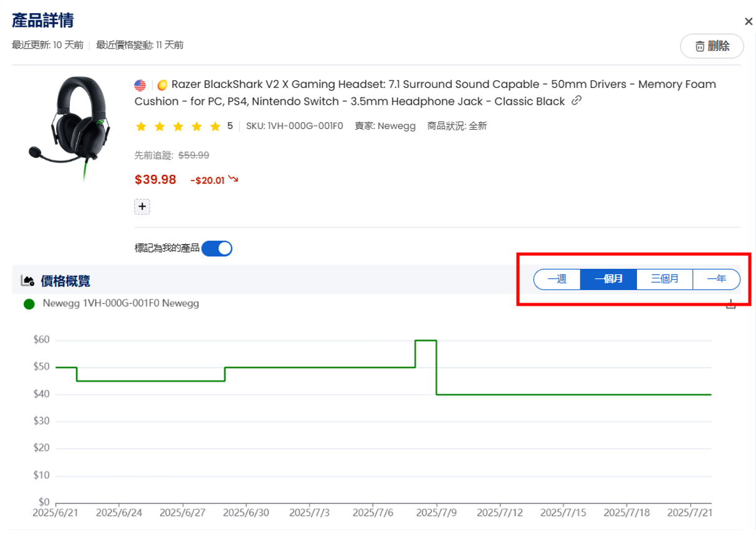Click the struck-through $59.99 previous price
756x538 pixels.
194,156
